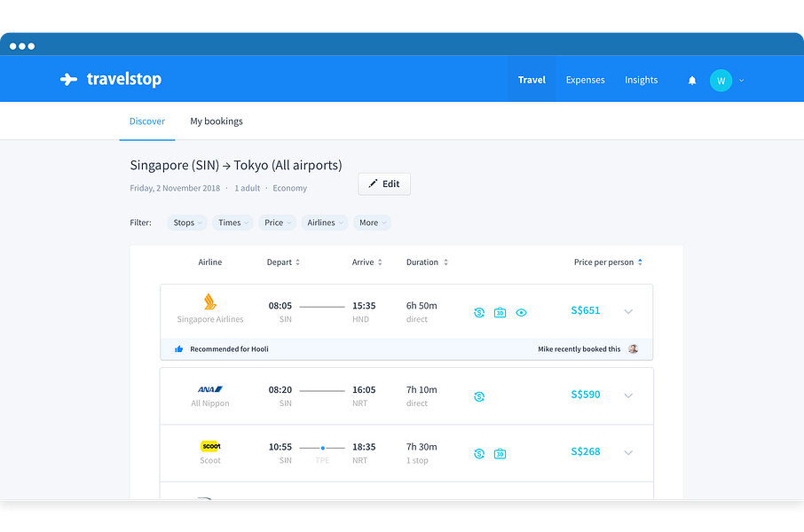This screenshot has height=532, width=804.
Task: Click the 7h 30m duration on Scoot
Action: tap(422, 447)
